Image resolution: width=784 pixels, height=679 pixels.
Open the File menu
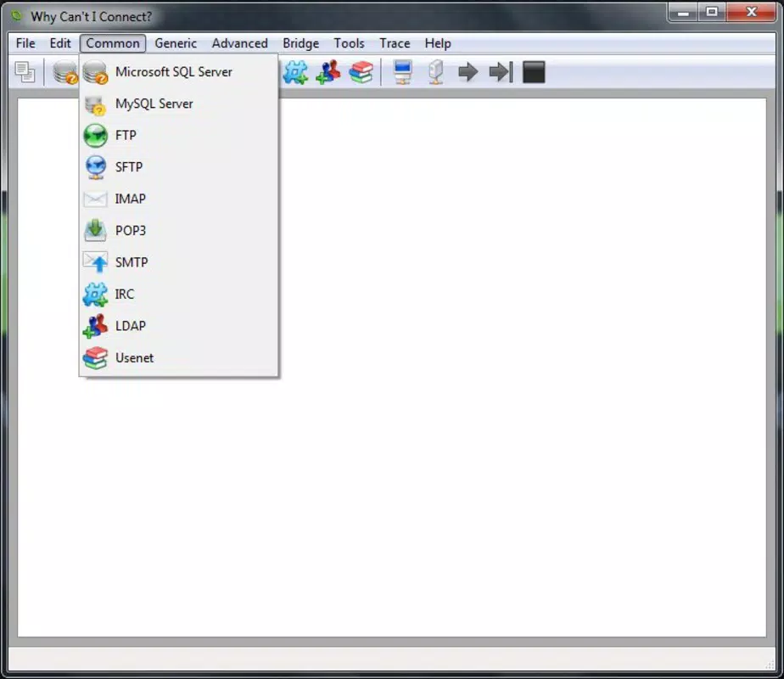point(25,43)
